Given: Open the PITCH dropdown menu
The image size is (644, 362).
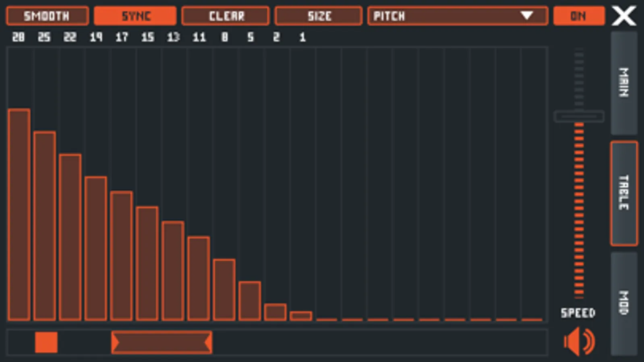Looking at the screenshot, I should coord(458,16).
